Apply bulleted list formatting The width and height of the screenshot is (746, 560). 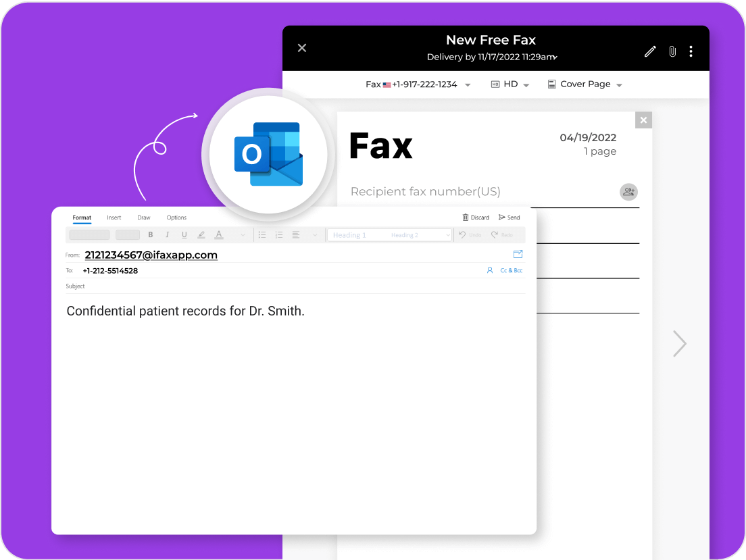pyautogui.click(x=262, y=234)
